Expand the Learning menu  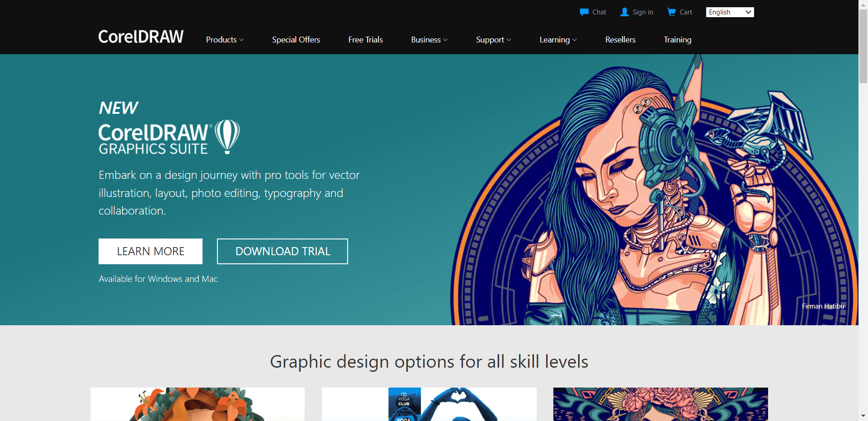point(558,40)
